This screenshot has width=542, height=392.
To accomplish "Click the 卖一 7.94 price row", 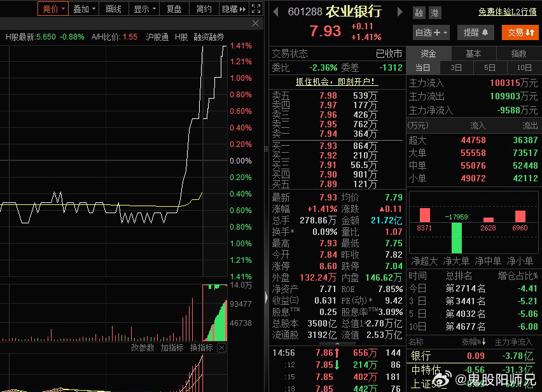I will pos(337,134).
